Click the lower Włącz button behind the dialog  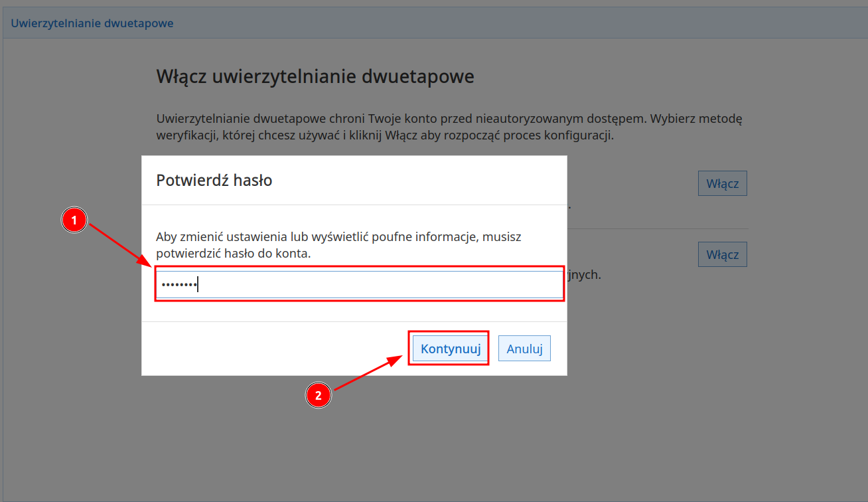tap(723, 254)
